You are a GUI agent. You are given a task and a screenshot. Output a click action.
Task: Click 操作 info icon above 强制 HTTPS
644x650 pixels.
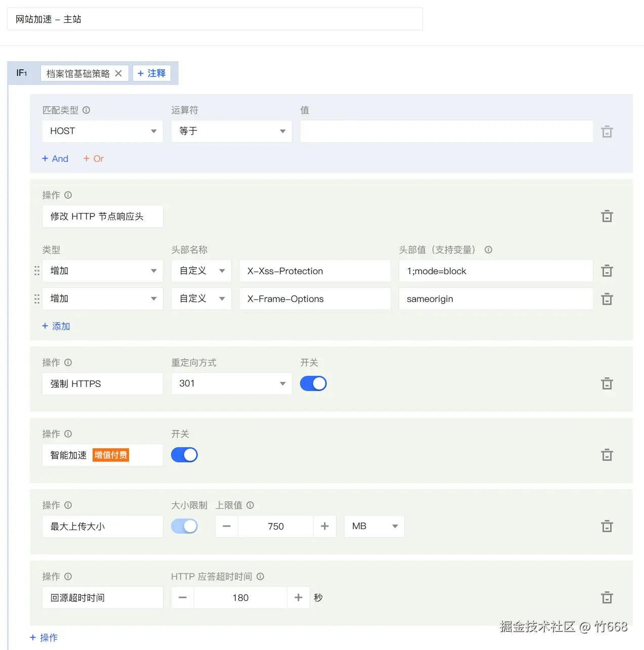coord(68,362)
